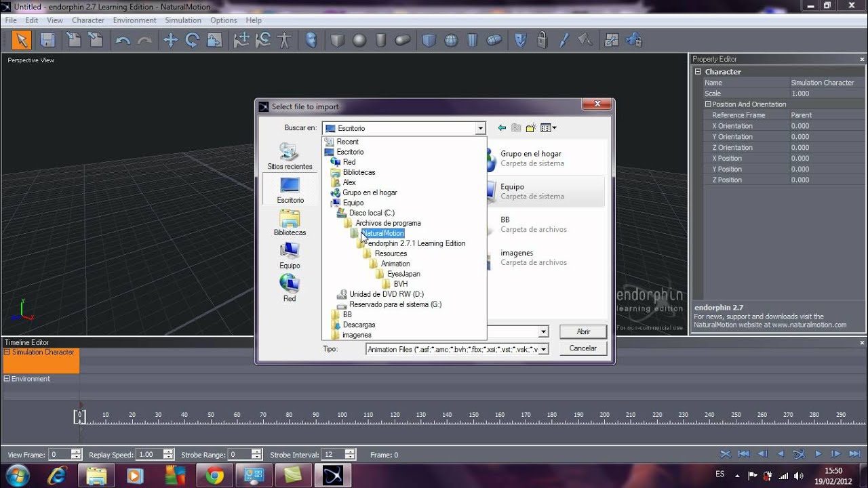The height and width of the screenshot is (488, 868).
Task: Open the Tipo file type dropdown
Action: (x=543, y=350)
